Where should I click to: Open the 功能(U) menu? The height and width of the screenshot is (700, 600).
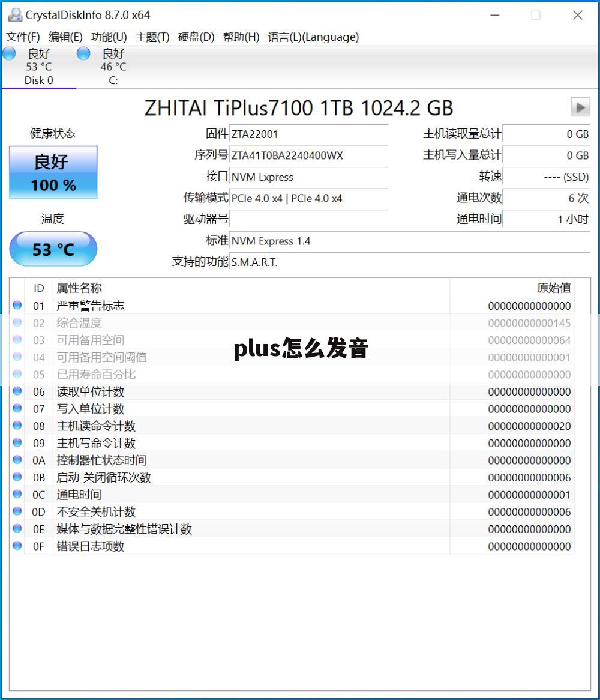[109, 37]
